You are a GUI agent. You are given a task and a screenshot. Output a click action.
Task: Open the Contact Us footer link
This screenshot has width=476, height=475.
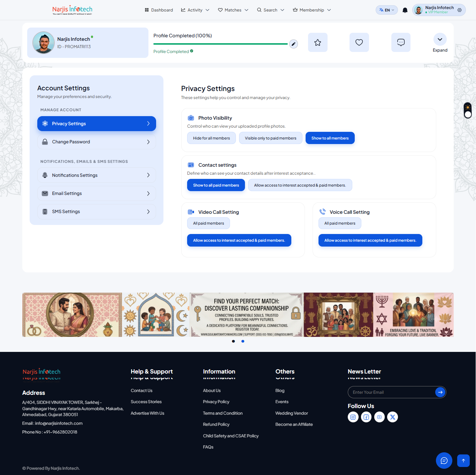click(x=141, y=391)
